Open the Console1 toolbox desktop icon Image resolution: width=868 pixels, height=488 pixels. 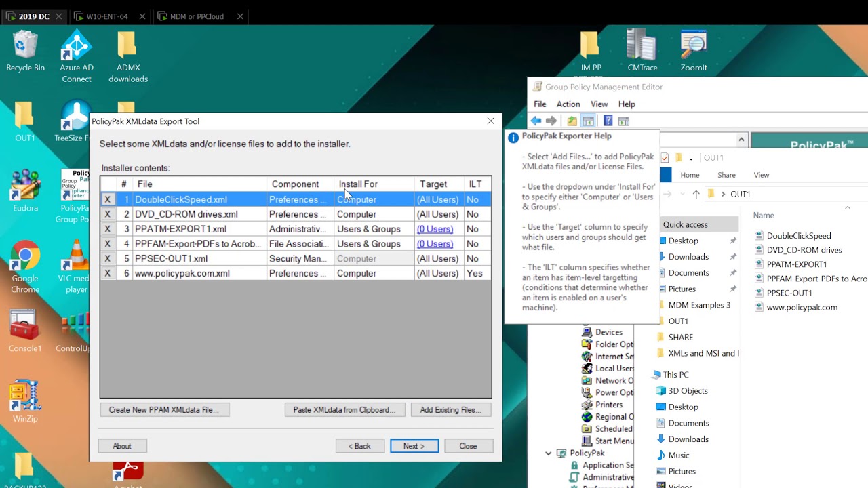(x=25, y=332)
